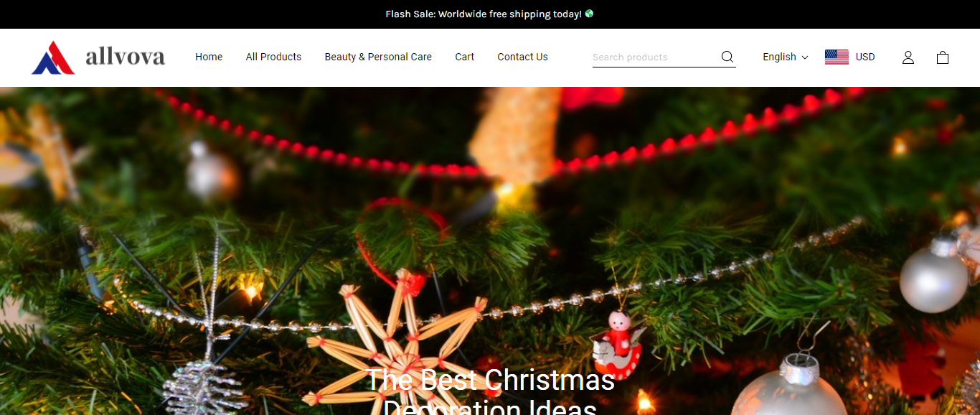Open the USD currency selector
This screenshot has height=415, width=980.
(850, 57)
